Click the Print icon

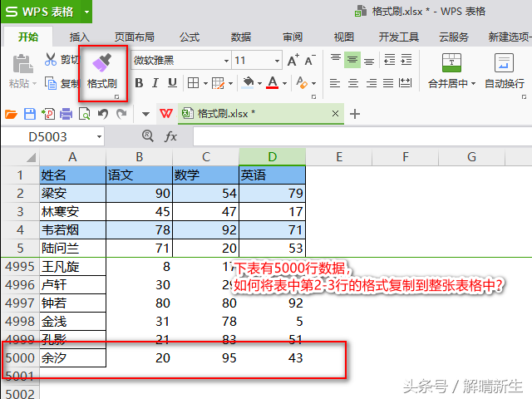click(66, 114)
